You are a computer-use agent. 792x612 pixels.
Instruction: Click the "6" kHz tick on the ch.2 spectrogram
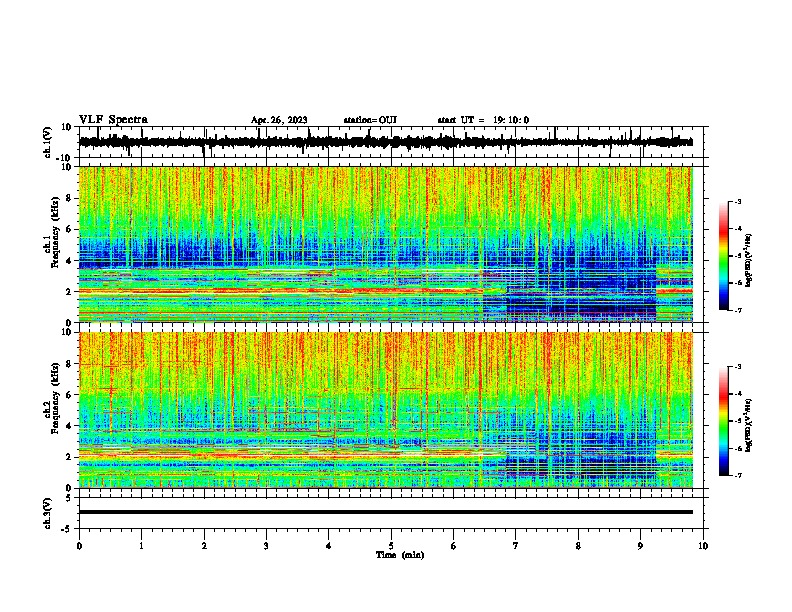69,394
